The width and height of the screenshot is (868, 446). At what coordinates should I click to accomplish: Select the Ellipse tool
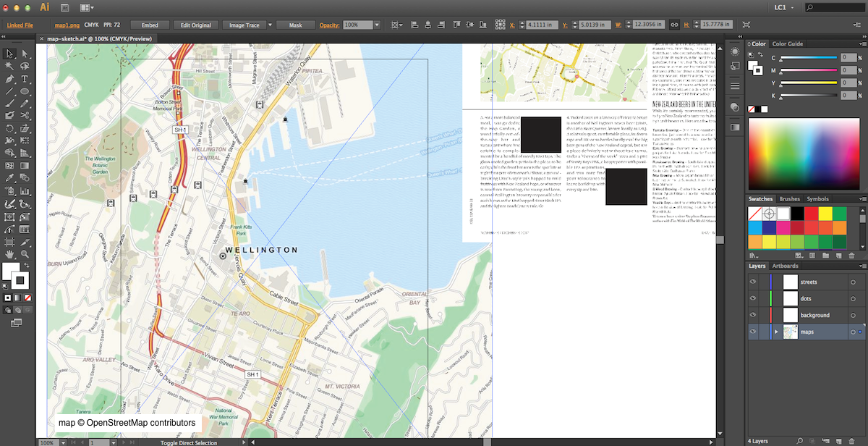(x=25, y=91)
